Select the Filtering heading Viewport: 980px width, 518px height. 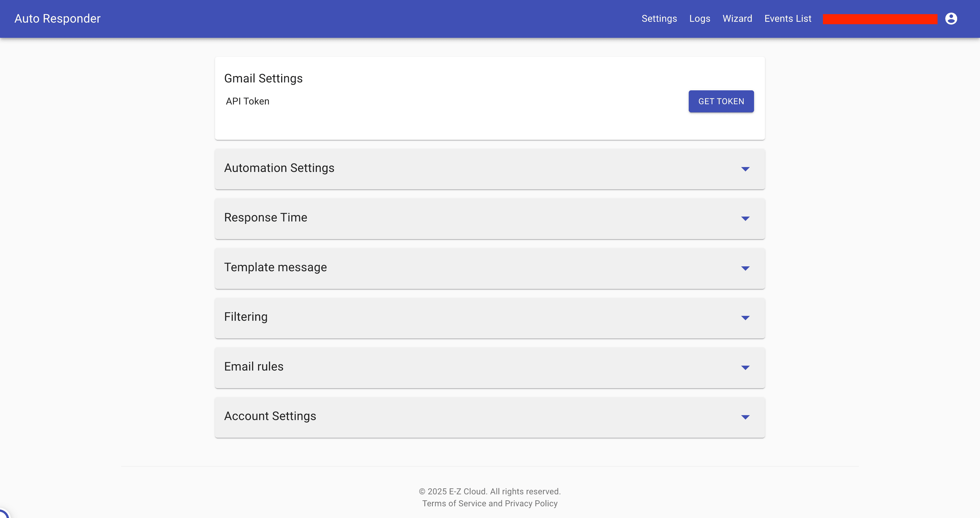pos(246,317)
